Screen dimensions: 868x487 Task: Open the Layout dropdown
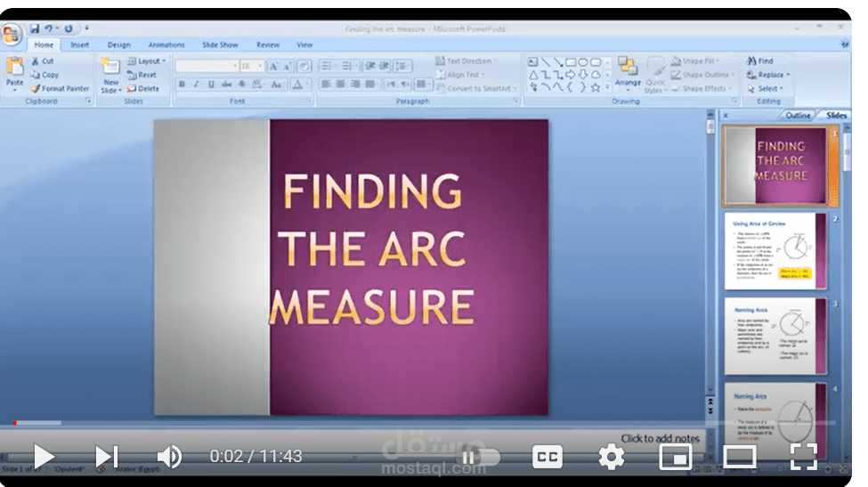(146, 61)
